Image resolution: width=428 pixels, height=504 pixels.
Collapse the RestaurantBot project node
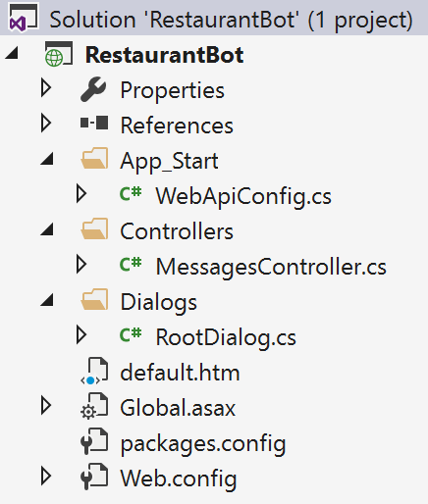coord(12,53)
